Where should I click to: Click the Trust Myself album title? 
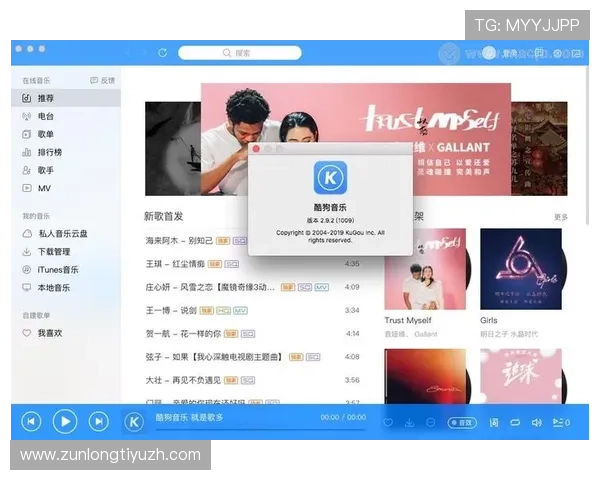click(408, 320)
